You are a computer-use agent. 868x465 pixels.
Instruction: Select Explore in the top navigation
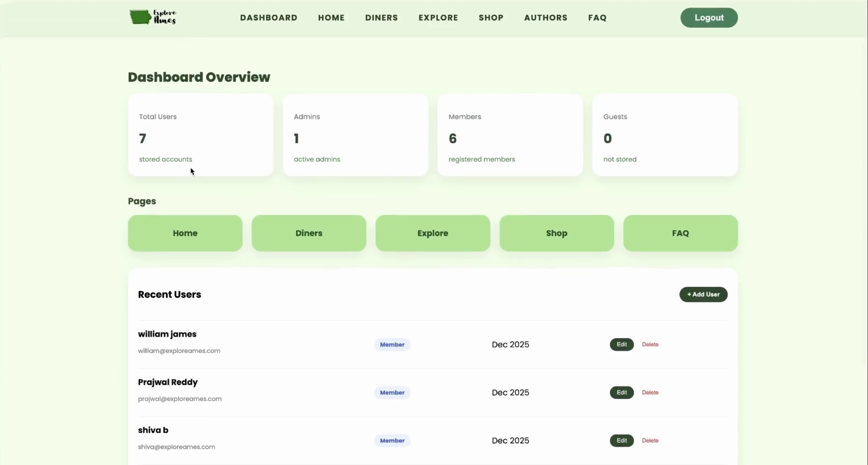(438, 18)
